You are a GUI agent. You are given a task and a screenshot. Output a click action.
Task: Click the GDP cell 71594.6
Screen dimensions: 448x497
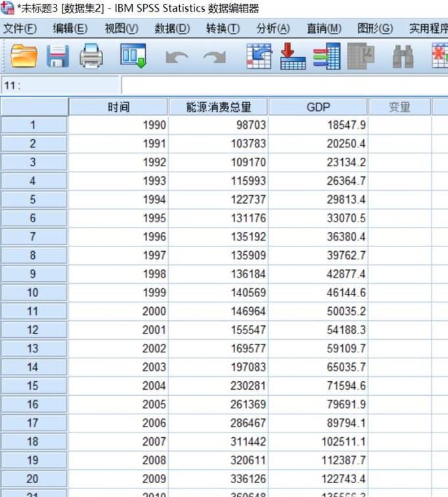[318, 386]
